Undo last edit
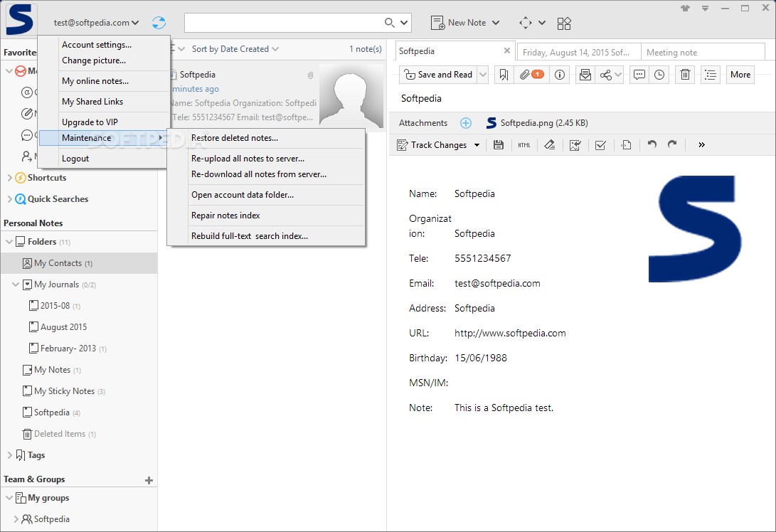 652,144
